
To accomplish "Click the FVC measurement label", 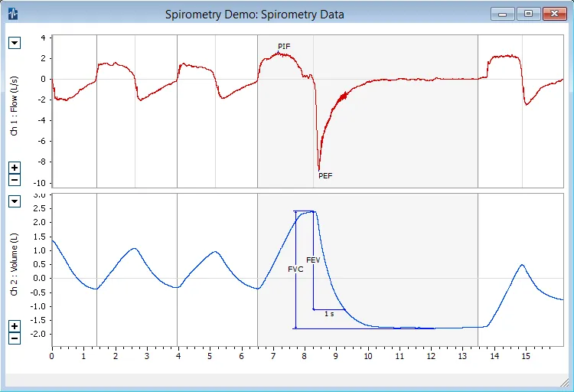I will coord(295,269).
